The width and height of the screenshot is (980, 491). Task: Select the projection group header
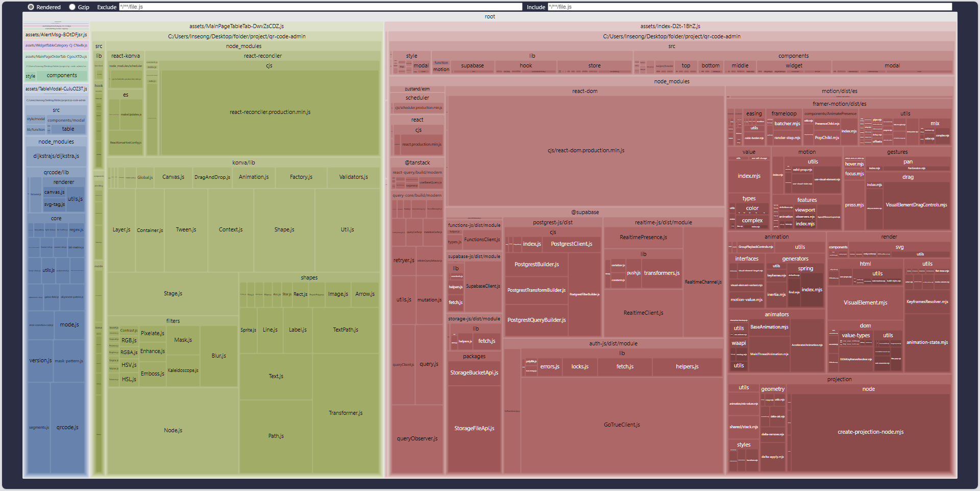click(839, 380)
